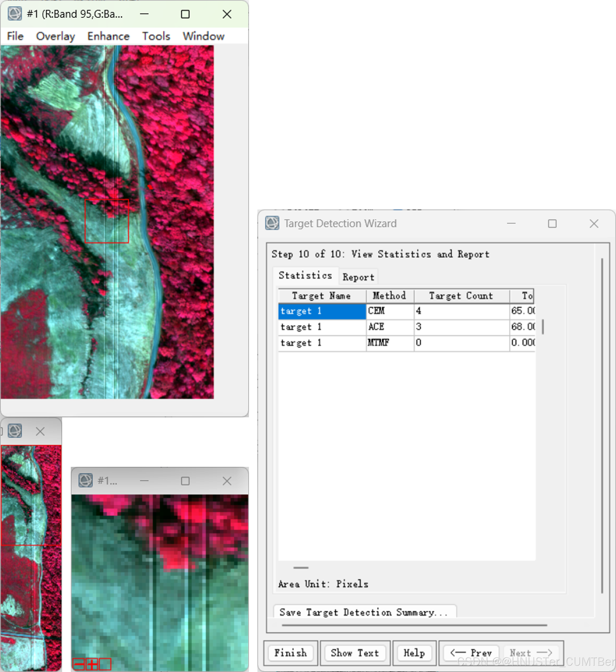Viewport: 616px width, 672px height.
Task: Open Help in the wizard
Action: pyautogui.click(x=414, y=653)
